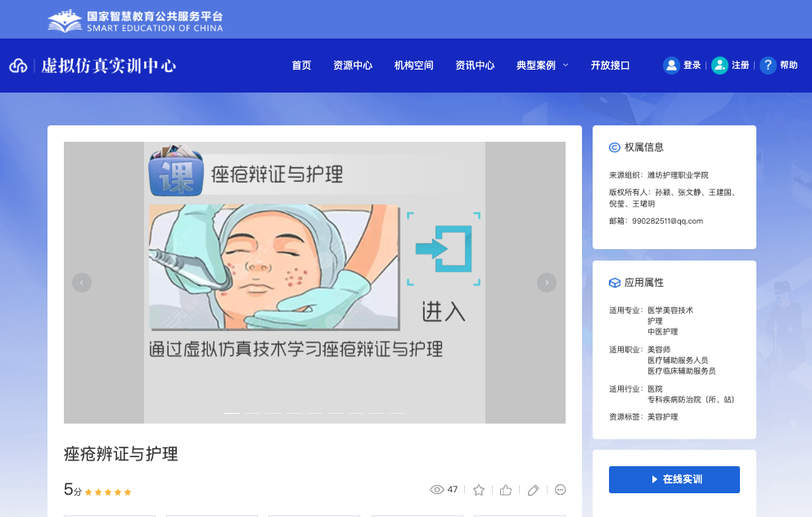The image size is (812, 517).
Task: Click the green 注册 user icon
Action: [720, 66]
